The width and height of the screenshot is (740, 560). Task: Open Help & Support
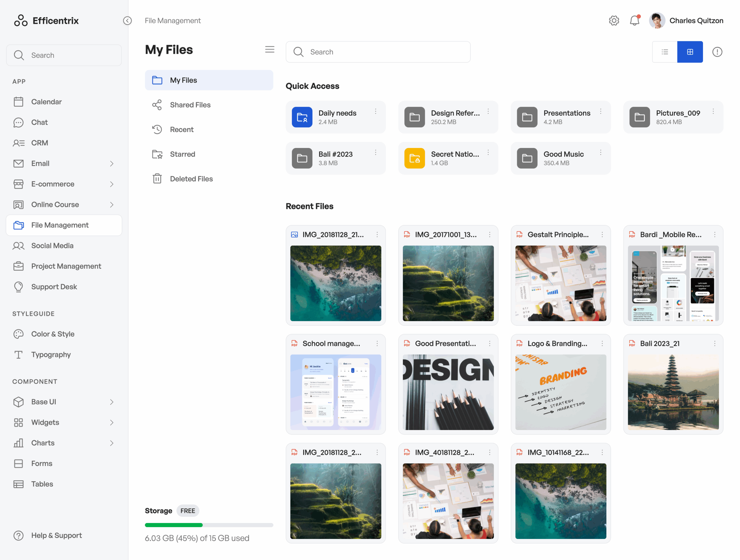[x=56, y=535]
